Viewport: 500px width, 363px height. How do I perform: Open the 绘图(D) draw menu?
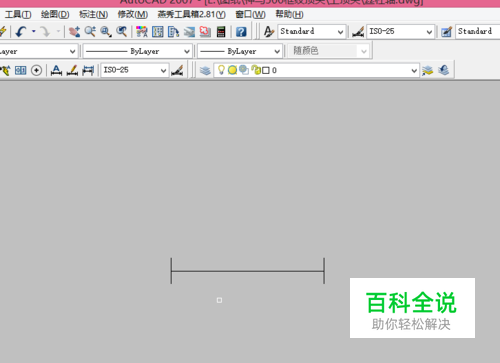(55, 15)
